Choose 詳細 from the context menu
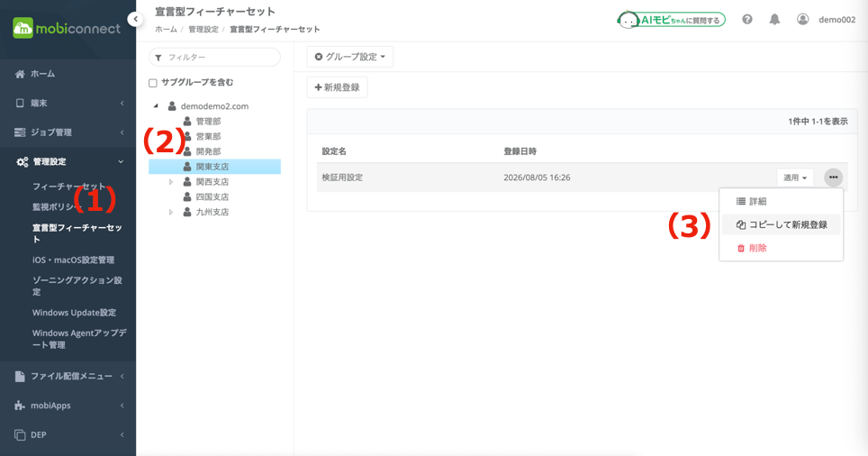 [x=781, y=202]
